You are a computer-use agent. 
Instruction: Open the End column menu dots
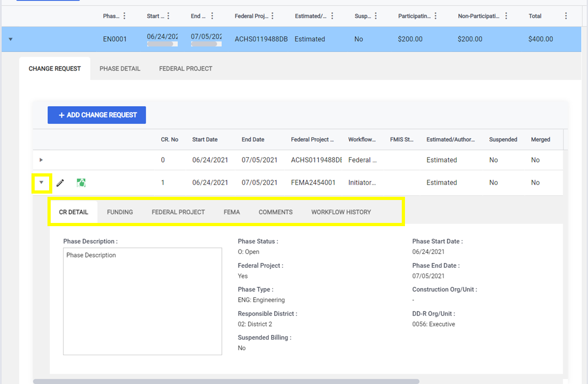[x=212, y=16]
